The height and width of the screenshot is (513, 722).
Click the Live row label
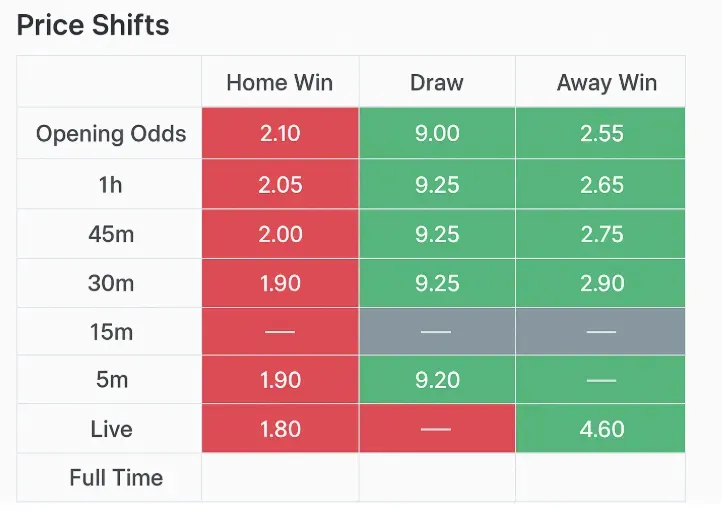tap(111, 429)
